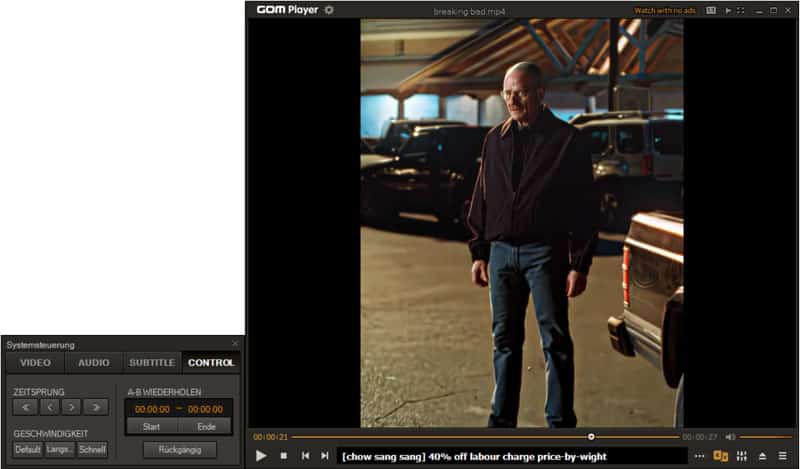Viewport: 800px width, 469px height.
Task: Skip to next track with the next button
Action: pos(324,455)
